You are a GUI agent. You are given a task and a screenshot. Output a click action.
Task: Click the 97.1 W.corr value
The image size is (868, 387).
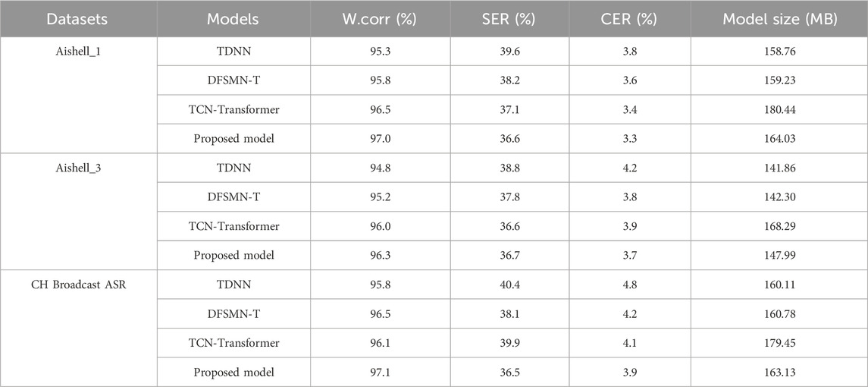tap(380, 372)
